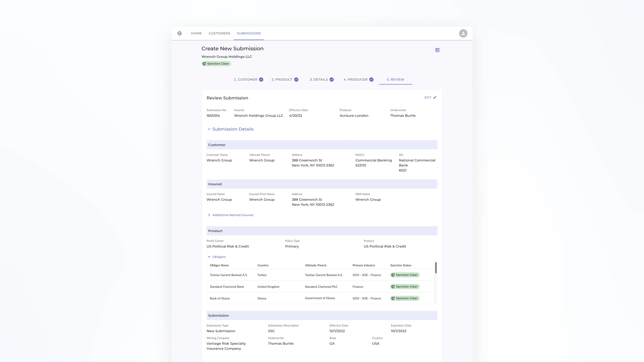This screenshot has height=362, width=644.
Task: Click the sanction icon for Standard Chartered Bank
Action: click(393, 287)
